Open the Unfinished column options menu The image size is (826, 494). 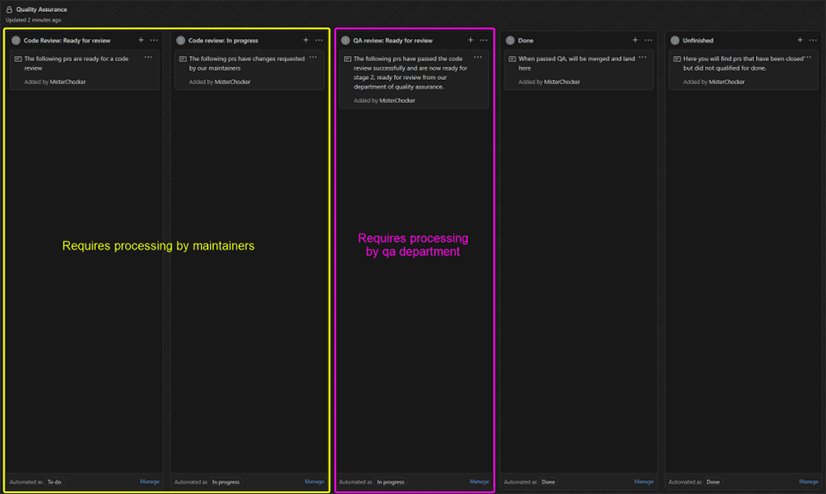pos(813,41)
